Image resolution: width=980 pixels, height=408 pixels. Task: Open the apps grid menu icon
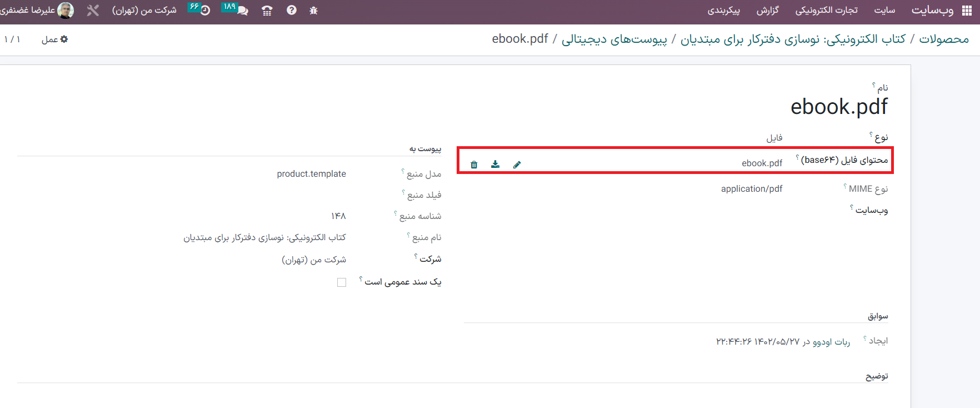tap(966, 11)
